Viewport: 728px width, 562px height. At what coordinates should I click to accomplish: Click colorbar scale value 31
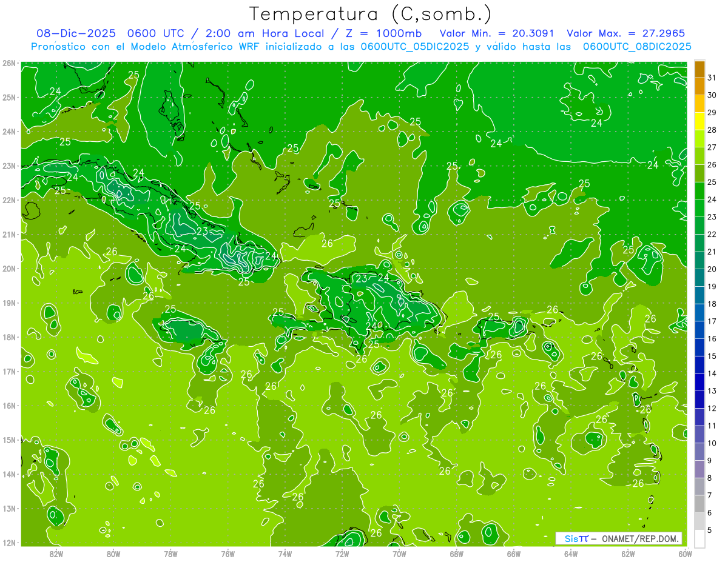click(712, 78)
